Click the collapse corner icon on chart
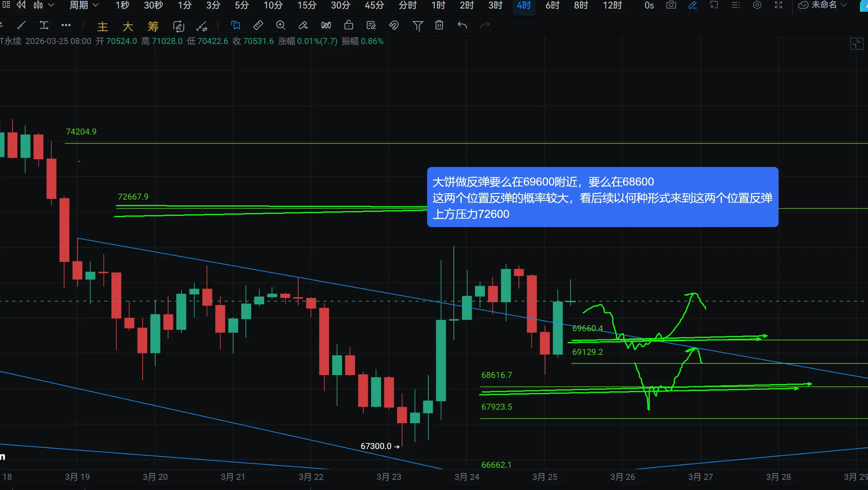This screenshot has width=868, height=490. 856,43
